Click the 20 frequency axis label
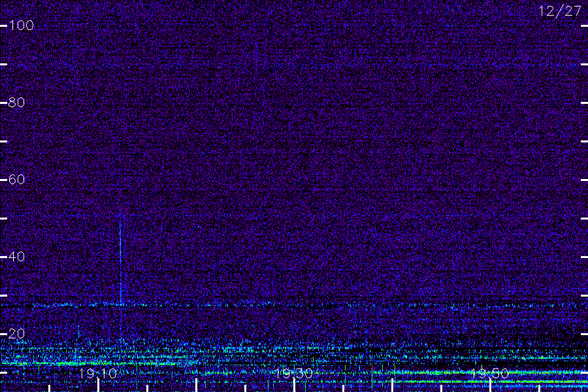588x392 pixels. point(17,333)
